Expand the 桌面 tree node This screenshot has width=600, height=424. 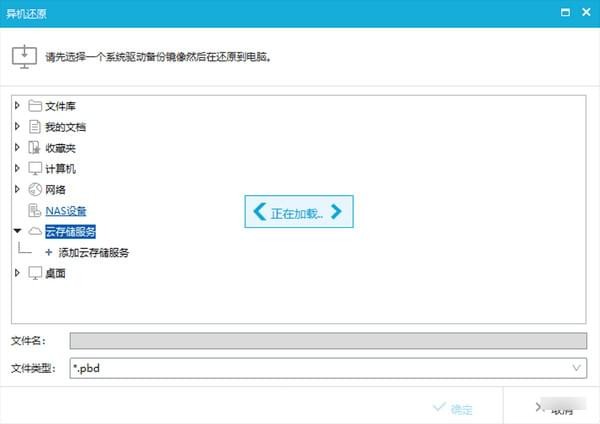click(17, 272)
